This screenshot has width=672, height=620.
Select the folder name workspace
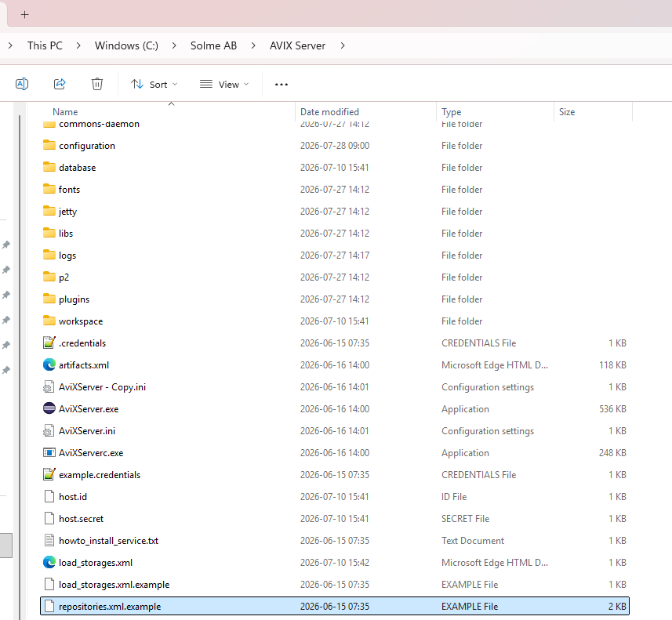pos(81,321)
